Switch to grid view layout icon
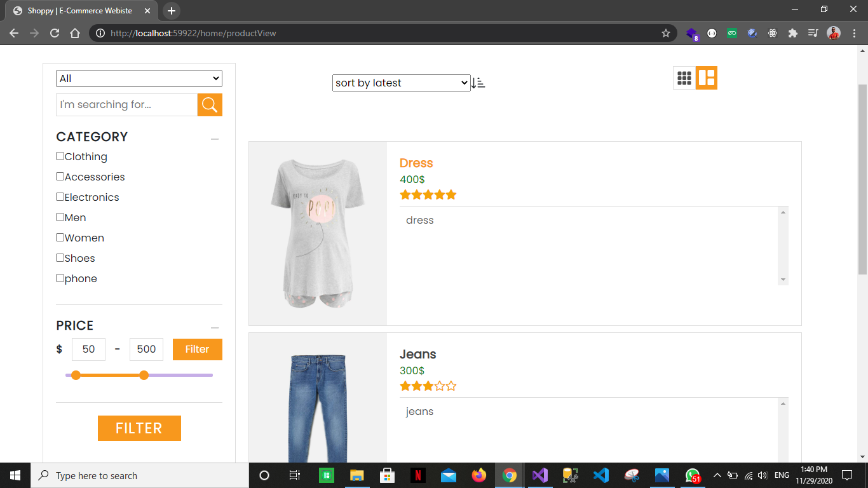Screen dimensions: 868x488 click(684, 78)
